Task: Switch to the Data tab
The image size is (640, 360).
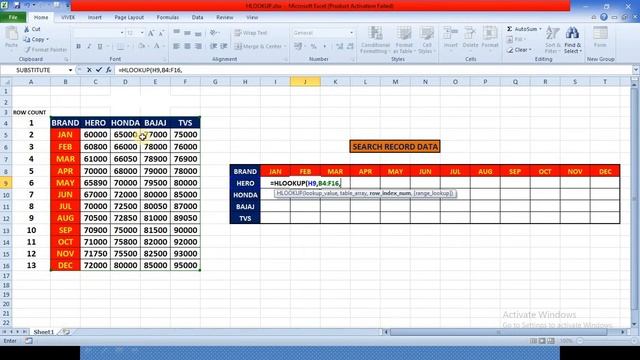Action: click(198, 18)
